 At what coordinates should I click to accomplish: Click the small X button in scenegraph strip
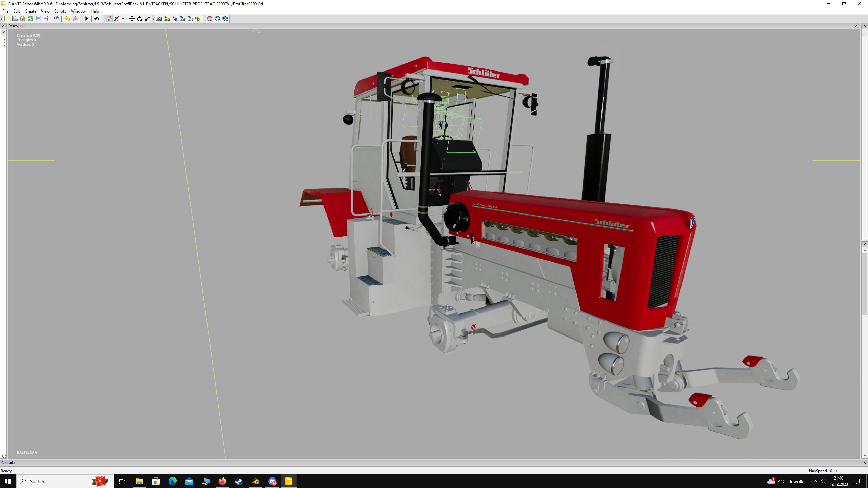click(x=3, y=33)
